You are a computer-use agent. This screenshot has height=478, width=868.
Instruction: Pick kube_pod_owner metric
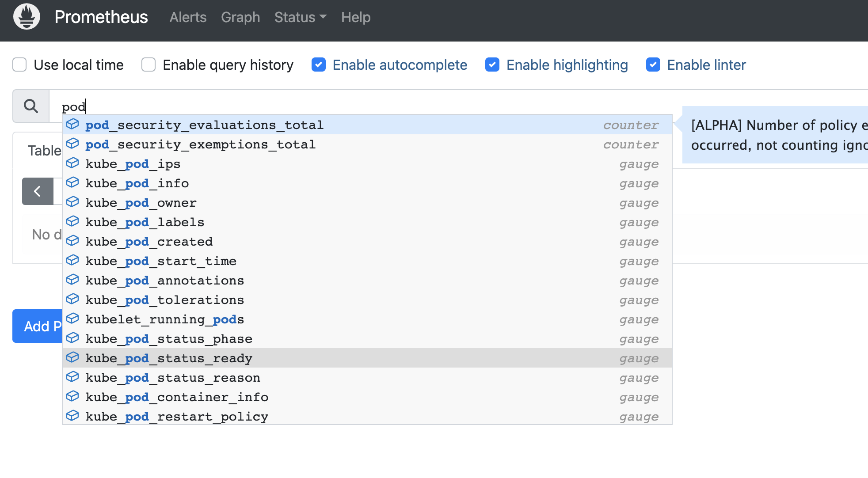click(x=367, y=202)
